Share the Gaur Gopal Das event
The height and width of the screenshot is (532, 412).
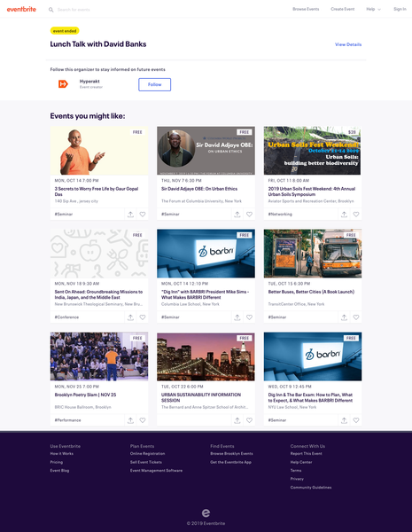click(130, 214)
